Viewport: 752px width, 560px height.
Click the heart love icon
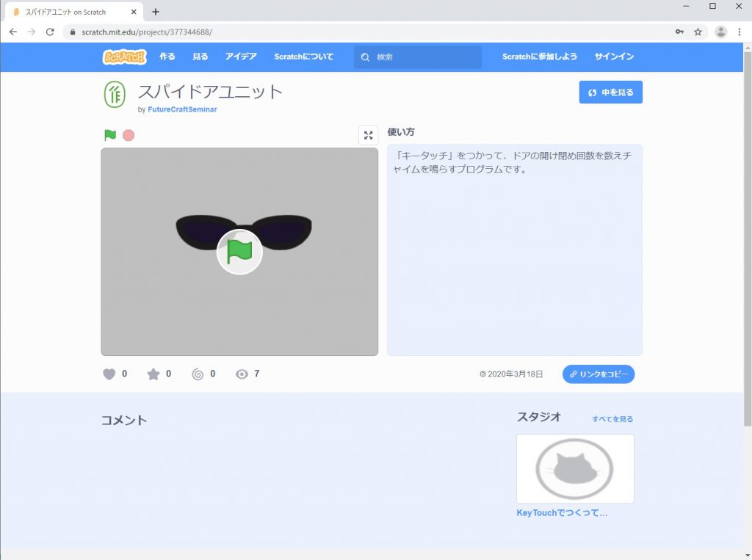click(109, 374)
